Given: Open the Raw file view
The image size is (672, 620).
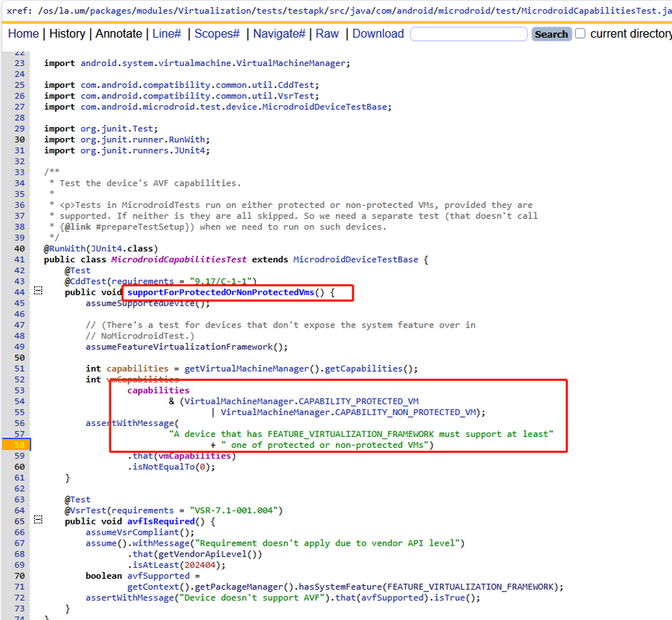Looking at the screenshot, I should click(x=327, y=34).
